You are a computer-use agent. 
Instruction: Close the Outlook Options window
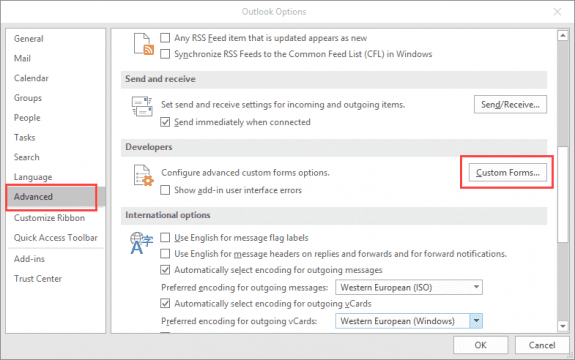(557, 12)
